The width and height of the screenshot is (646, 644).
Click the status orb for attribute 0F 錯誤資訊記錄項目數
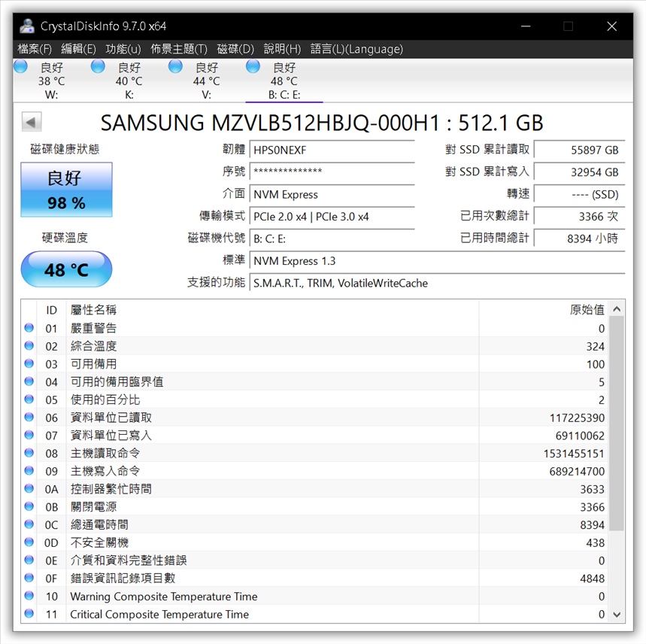29,578
